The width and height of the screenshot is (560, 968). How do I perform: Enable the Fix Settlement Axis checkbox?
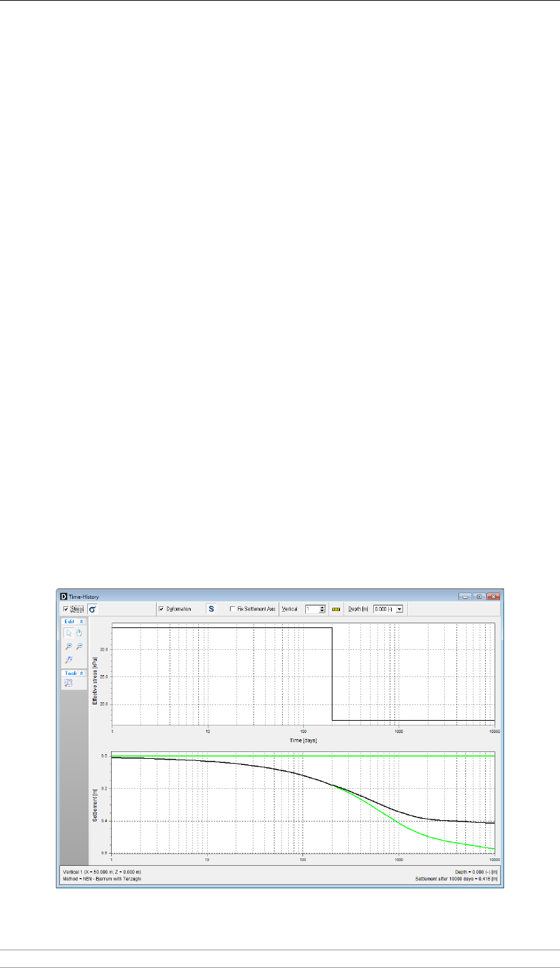(232, 609)
